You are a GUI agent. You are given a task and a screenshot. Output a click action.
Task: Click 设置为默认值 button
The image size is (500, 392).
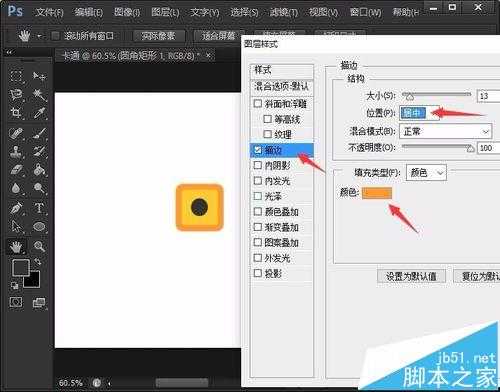pyautogui.click(x=411, y=276)
